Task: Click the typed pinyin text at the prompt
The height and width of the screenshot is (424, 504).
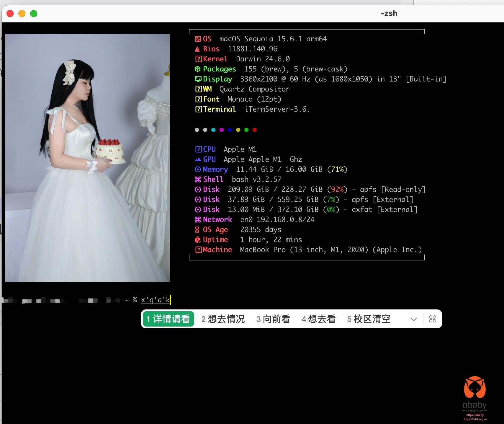Action: [x=156, y=300]
